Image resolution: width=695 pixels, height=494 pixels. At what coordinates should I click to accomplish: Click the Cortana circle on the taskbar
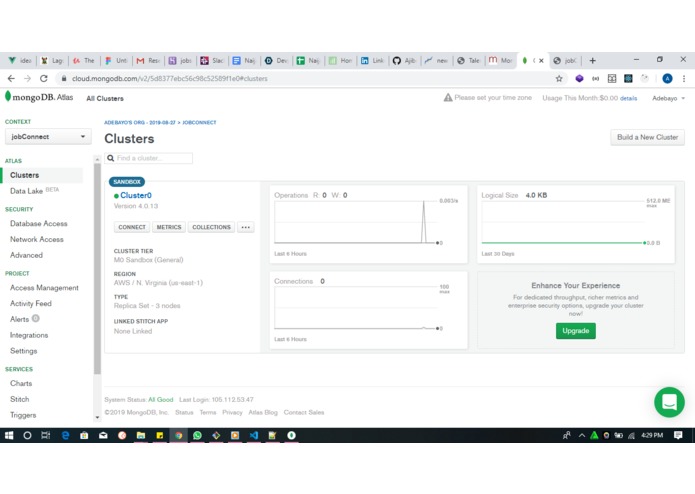pos(27,435)
